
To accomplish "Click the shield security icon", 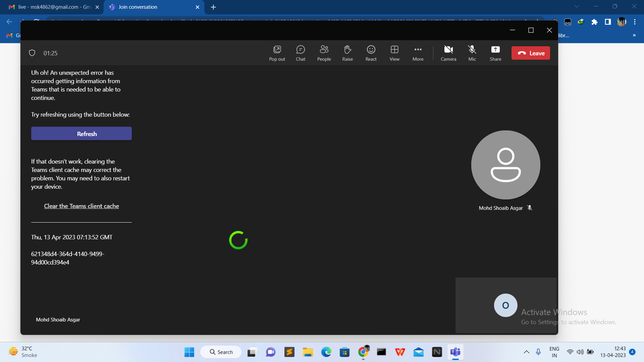I will [32, 53].
